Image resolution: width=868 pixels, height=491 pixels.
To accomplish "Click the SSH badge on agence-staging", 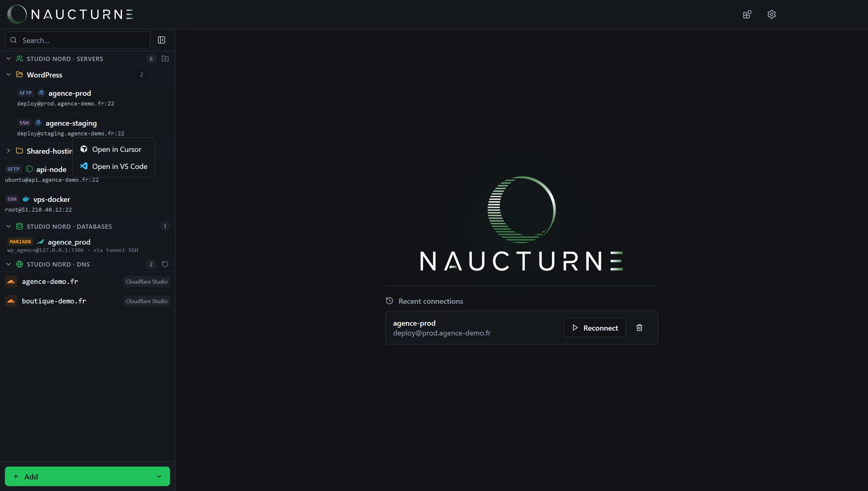I will [x=24, y=123].
